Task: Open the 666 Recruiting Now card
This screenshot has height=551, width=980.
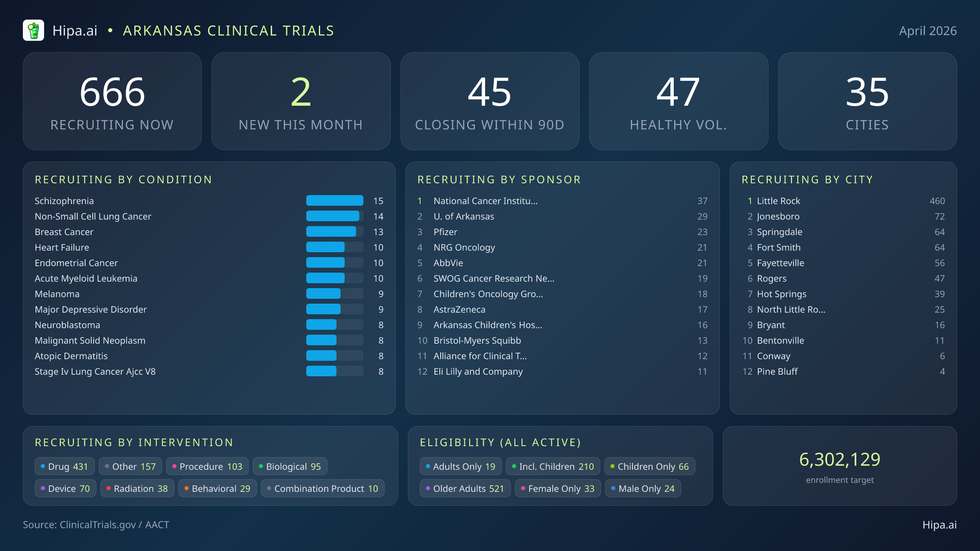Action: tap(112, 101)
